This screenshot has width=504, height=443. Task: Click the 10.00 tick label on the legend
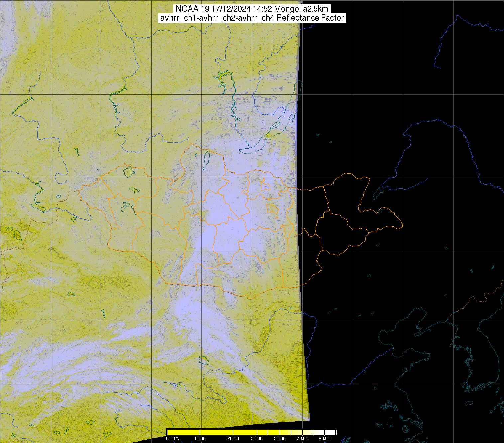[x=200, y=439]
